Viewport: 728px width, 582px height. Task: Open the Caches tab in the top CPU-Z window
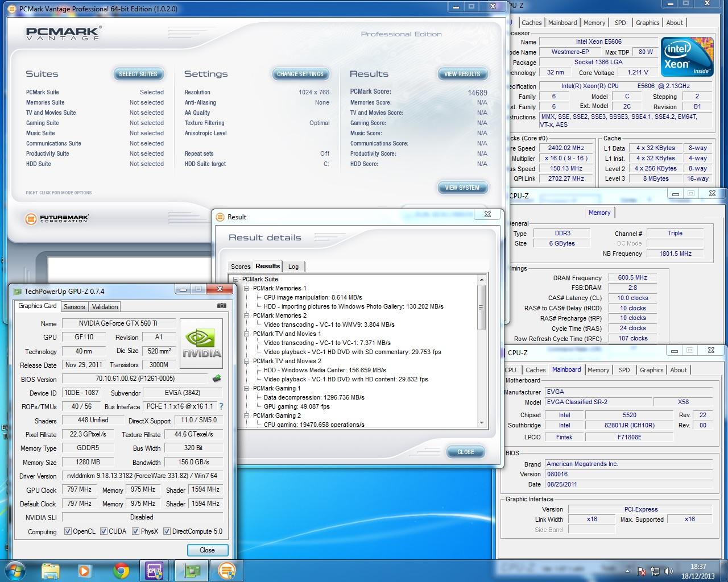(532, 23)
